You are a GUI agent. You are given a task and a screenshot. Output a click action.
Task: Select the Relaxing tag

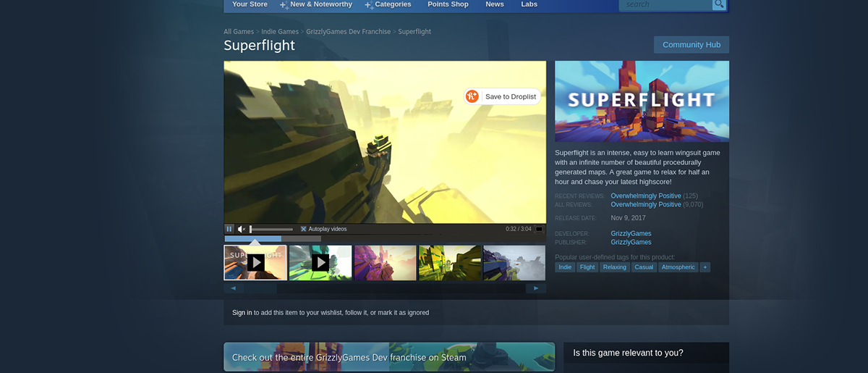[614, 267]
